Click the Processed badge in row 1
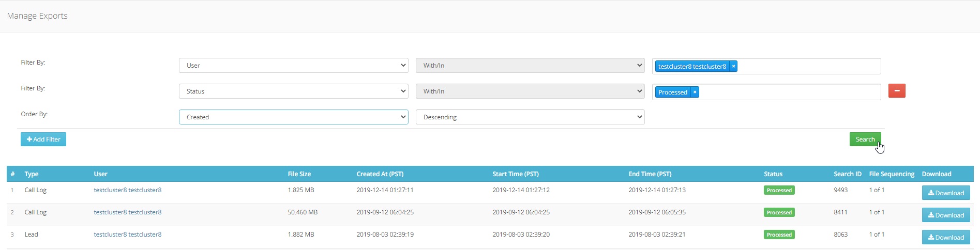This screenshot has width=980, height=250. (779, 190)
